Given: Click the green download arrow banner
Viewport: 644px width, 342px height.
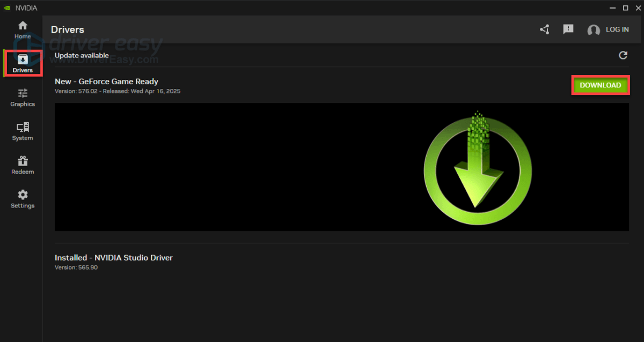Looking at the screenshot, I should 477,167.
